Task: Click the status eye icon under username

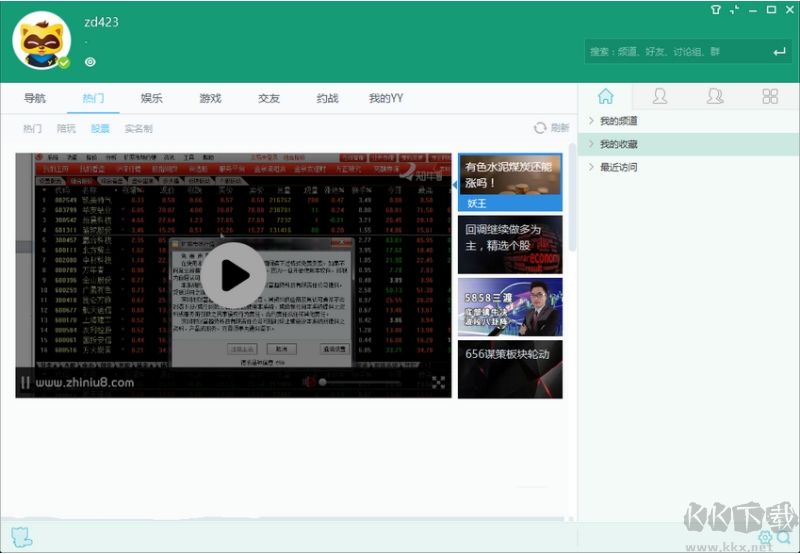Action: 90,62
